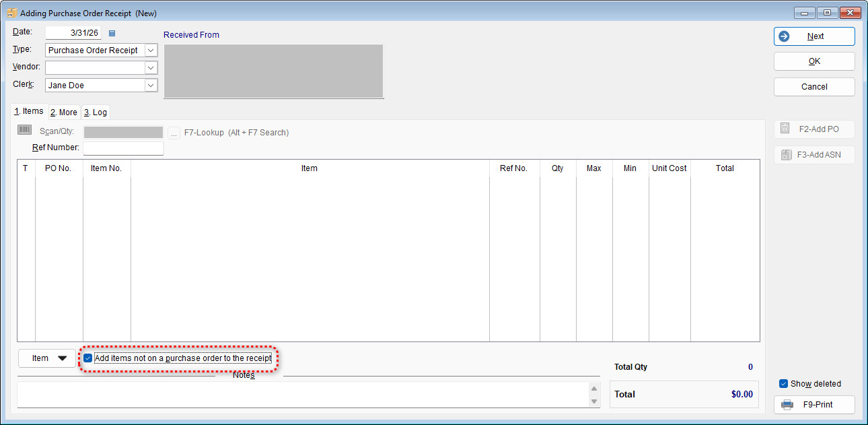This screenshot has width=868, height=425.
Task: Open the 3. Log tab
Action: click(x=96, y=112)
